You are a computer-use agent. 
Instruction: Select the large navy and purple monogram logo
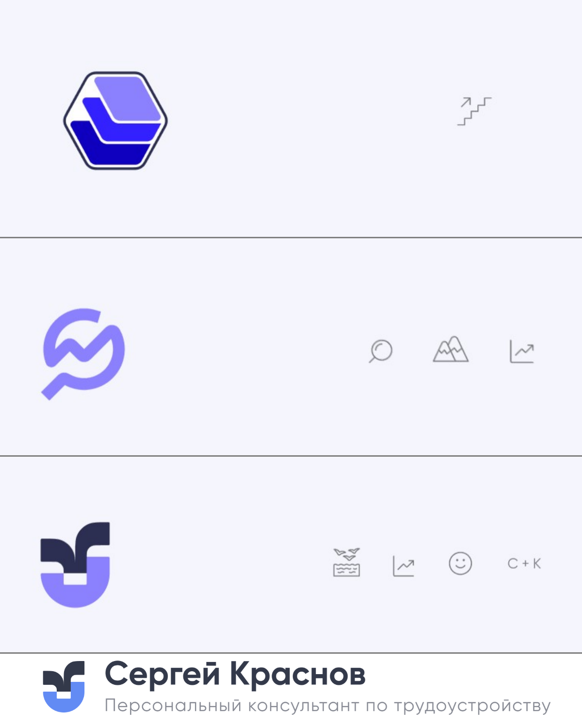(75, 564)
